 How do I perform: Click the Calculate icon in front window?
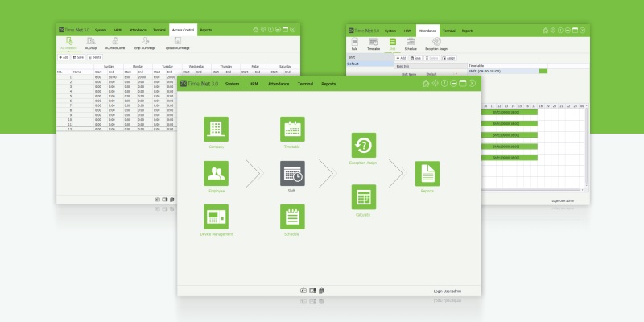click(364, 197)
